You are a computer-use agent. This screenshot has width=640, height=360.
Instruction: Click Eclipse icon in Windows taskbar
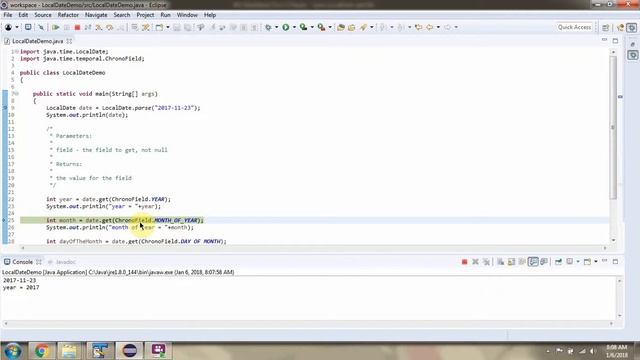tap(129, 350)
